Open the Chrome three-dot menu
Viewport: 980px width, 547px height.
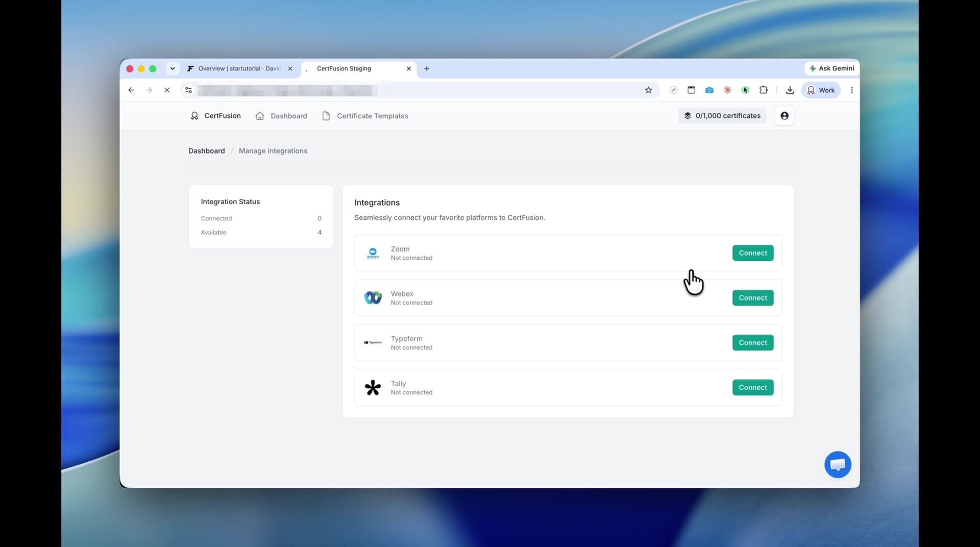[851, 90]
